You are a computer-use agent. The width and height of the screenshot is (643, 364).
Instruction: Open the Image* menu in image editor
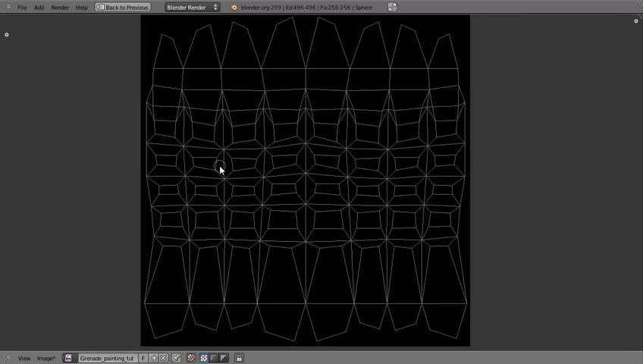tap(46, 358)
